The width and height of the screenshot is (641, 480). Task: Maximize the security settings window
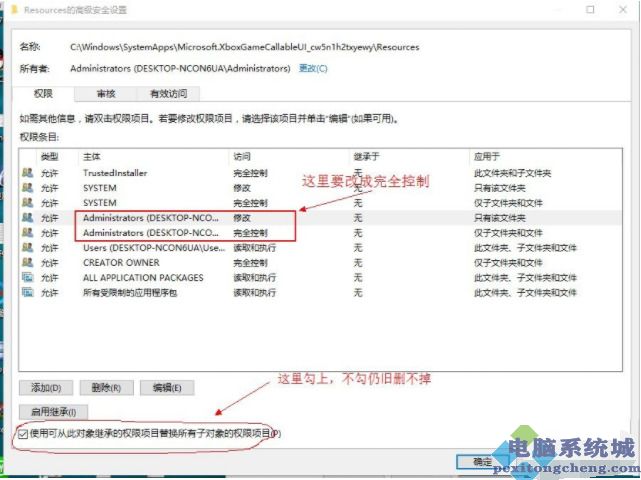click(590, 9)
